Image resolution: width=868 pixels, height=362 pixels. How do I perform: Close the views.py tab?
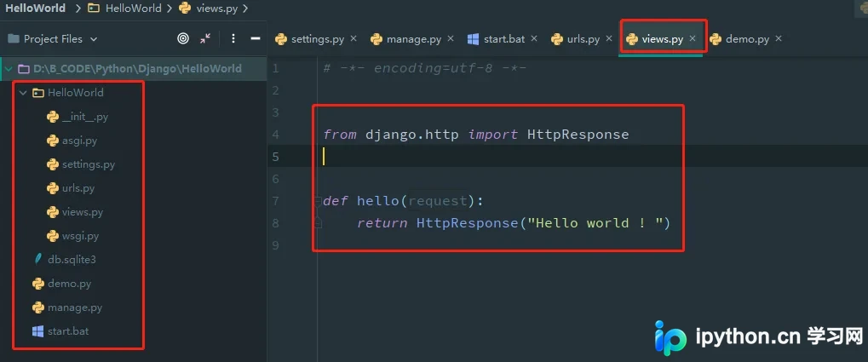[692, 38]
